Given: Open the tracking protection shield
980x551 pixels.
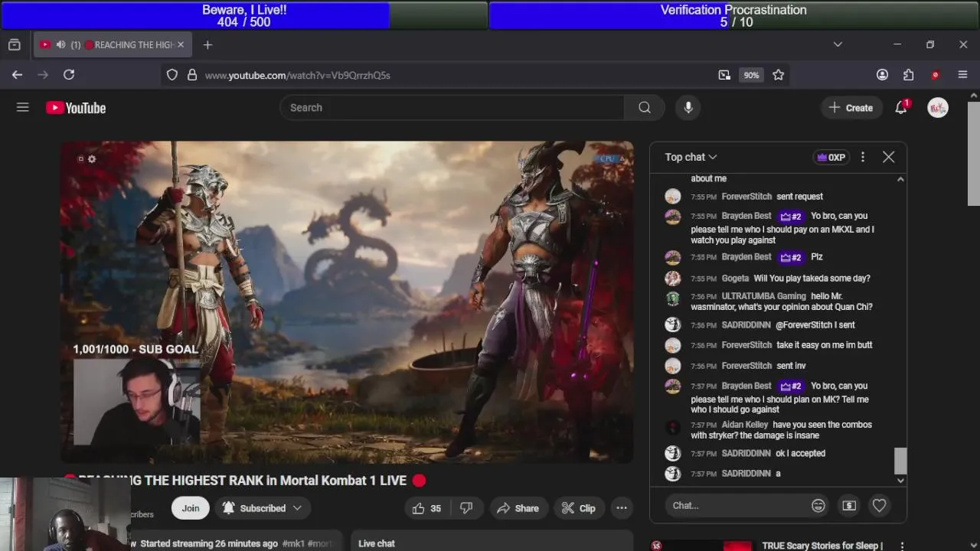Looking at the screenshot, I should 172,75.
